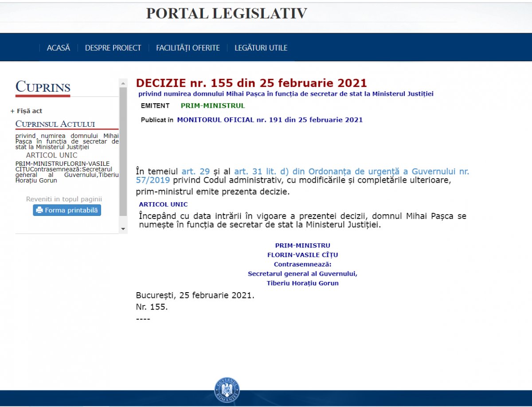This screenshot has height=407, width=532.
Task: Click the 'Publicat în' label
Action: pos(157,120)
